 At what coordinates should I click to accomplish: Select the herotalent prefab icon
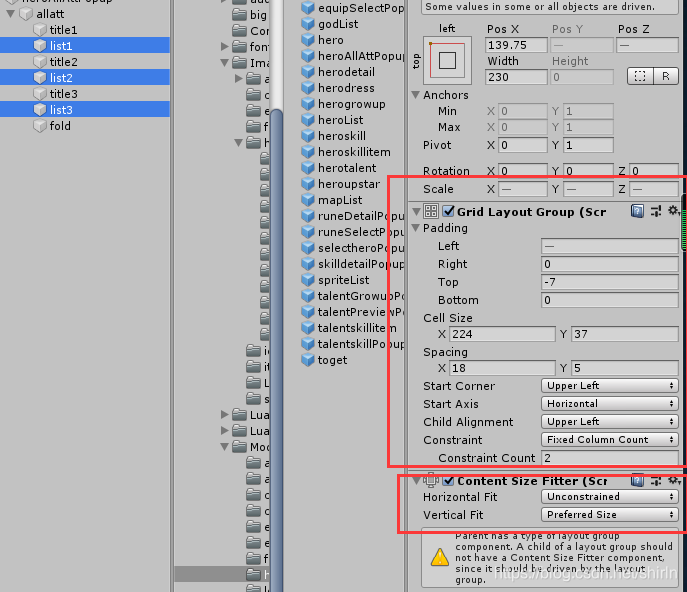click(308, 168)
